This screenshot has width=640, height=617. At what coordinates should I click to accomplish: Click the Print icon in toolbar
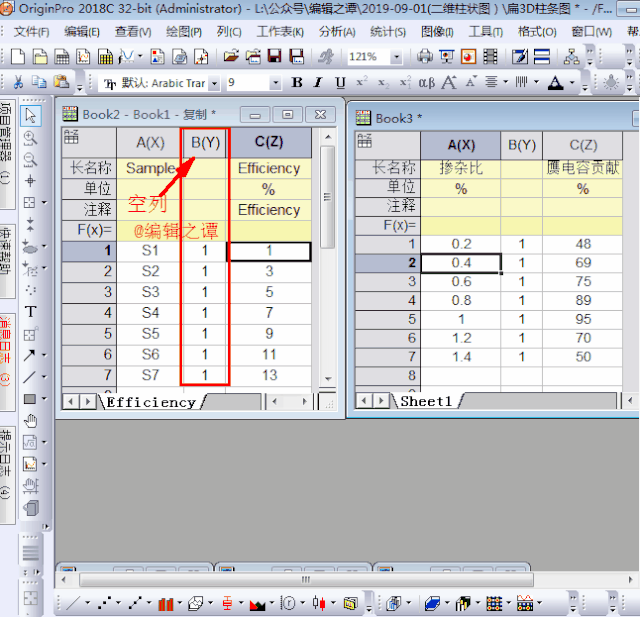[425, 57]
